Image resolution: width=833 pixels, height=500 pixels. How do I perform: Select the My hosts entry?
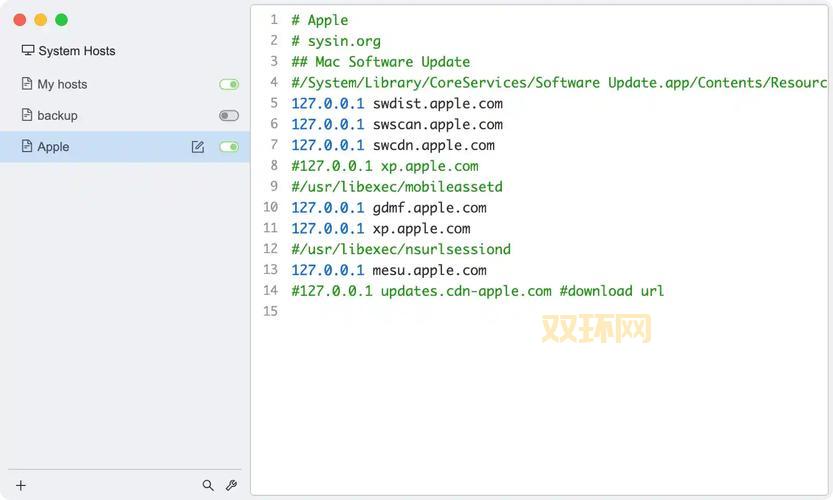click(x=62, y=85)
